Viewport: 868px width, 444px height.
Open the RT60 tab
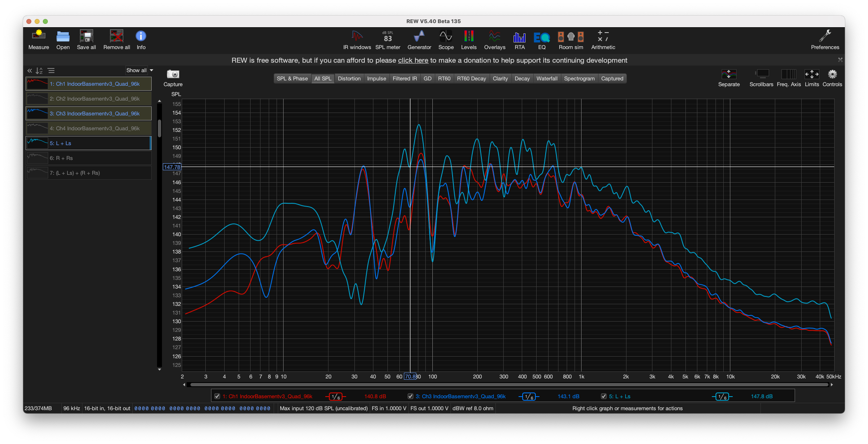(444, 78)
